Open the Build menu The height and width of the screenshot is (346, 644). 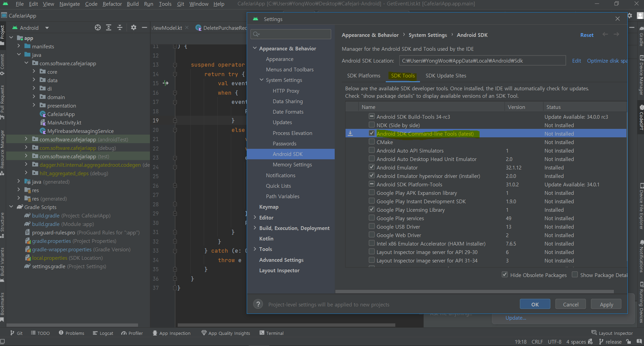133,4
